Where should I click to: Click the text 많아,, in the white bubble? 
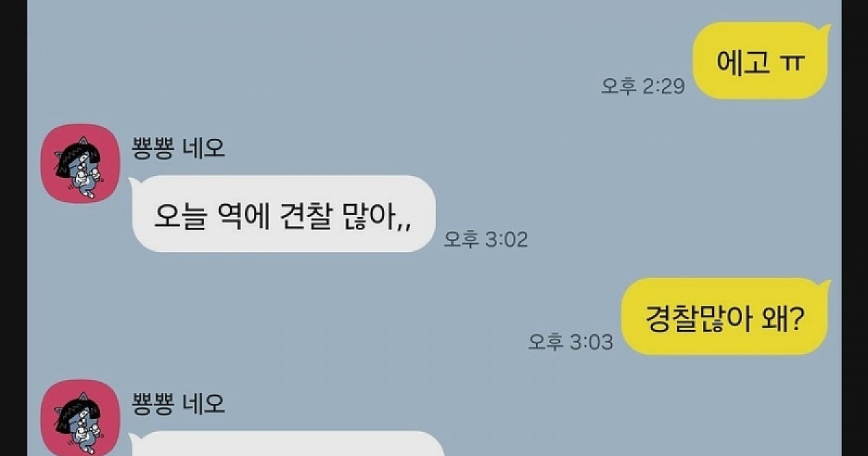click(x=384, y=216)
